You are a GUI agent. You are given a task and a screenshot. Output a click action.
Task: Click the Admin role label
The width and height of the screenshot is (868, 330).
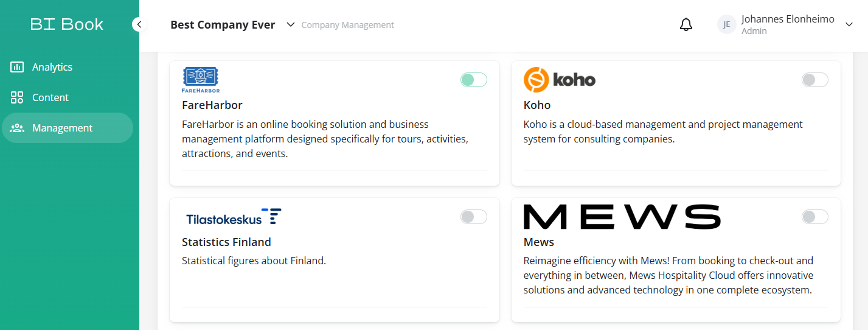click(754, 31)
